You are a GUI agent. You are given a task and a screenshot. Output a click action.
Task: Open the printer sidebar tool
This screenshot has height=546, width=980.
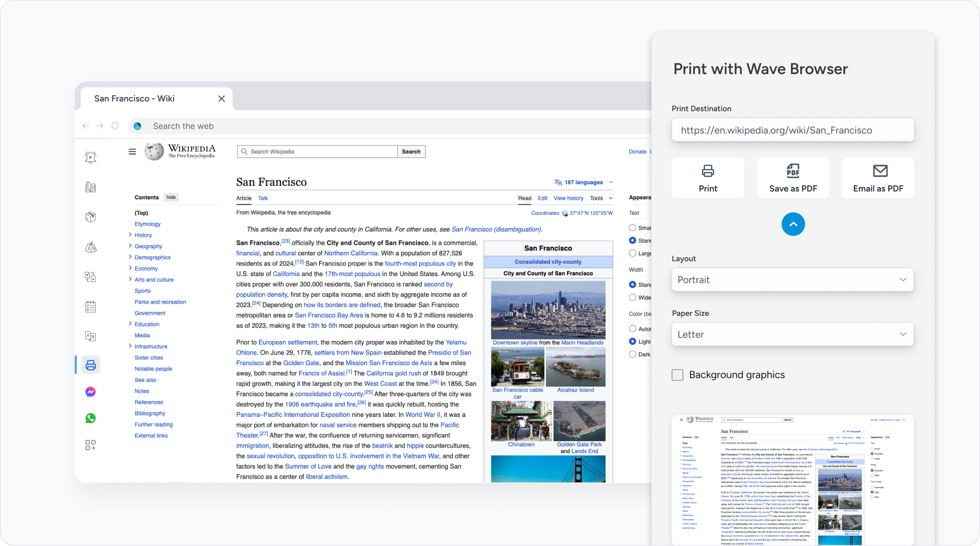click(90, 365)
